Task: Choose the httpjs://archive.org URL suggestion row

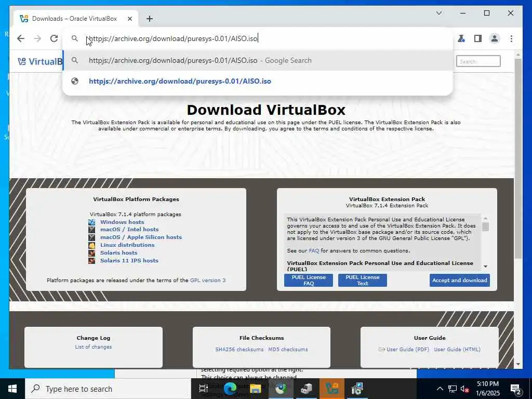Action: coord(258,81)
